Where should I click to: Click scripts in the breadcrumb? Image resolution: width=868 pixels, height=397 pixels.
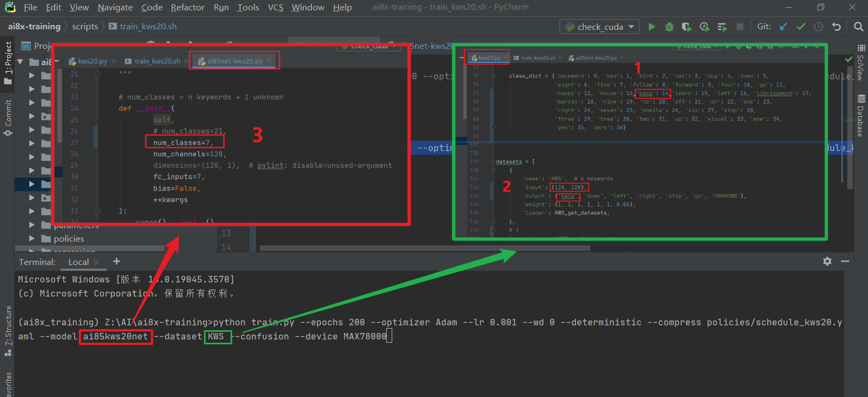[85, 27]
